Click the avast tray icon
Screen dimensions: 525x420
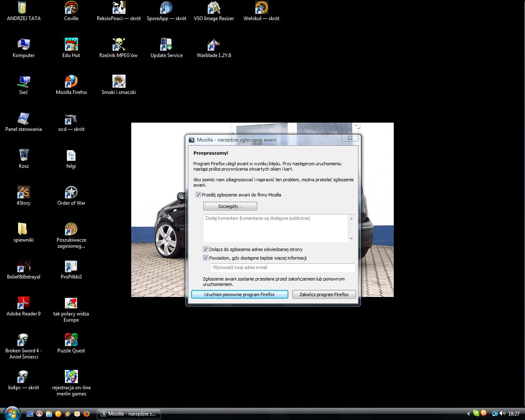click(484, 413)
